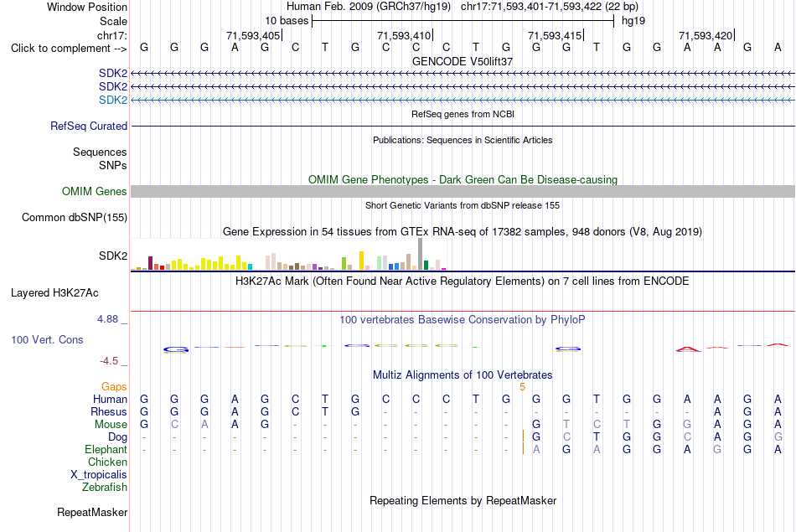Select the Zebrafish alignment row label
796x532 pixels.
point(105,487)
